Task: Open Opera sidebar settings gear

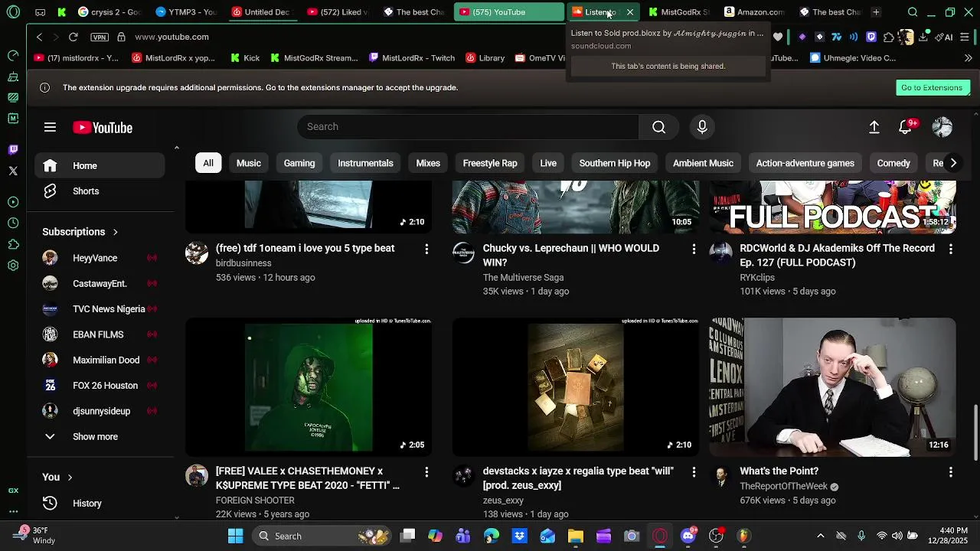Action: (13, 266)
